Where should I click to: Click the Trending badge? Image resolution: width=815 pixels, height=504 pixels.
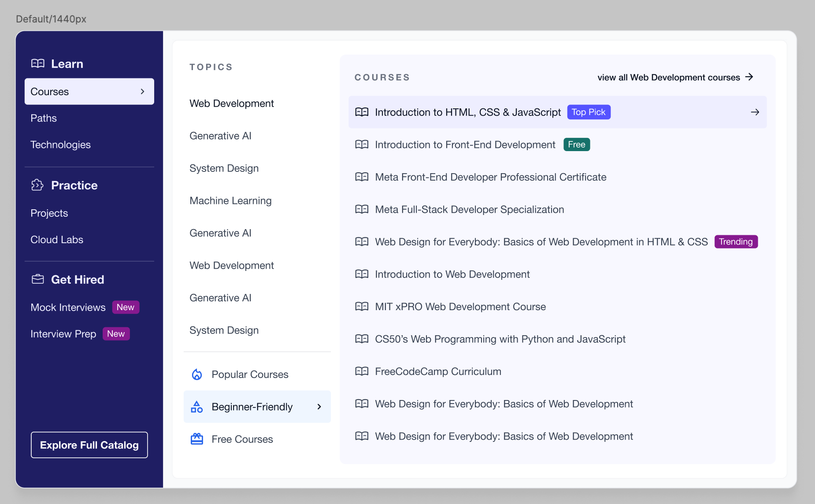tap(736, 242)
